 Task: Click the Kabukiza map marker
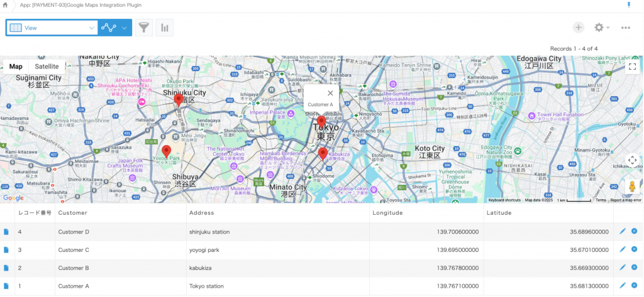323,154
